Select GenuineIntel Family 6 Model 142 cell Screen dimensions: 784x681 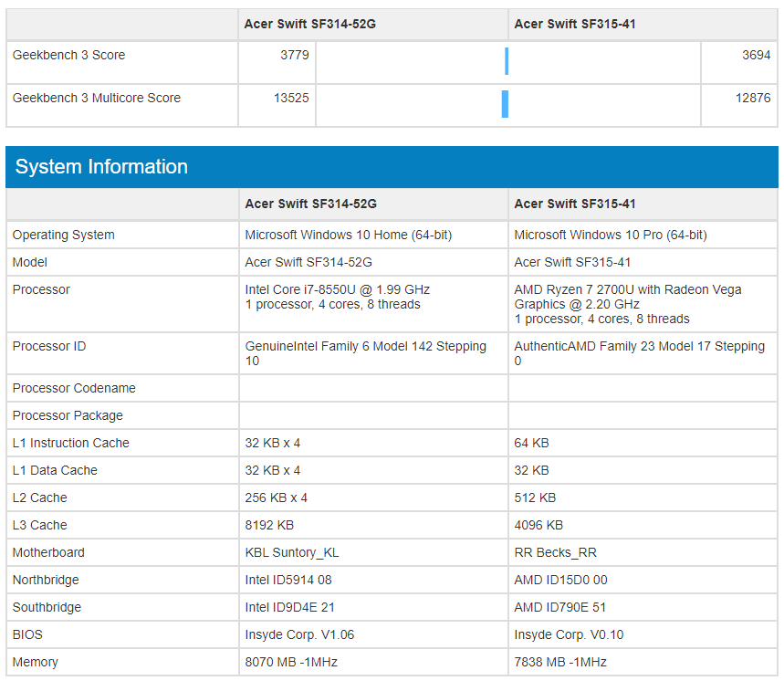[x=373, y=353]
